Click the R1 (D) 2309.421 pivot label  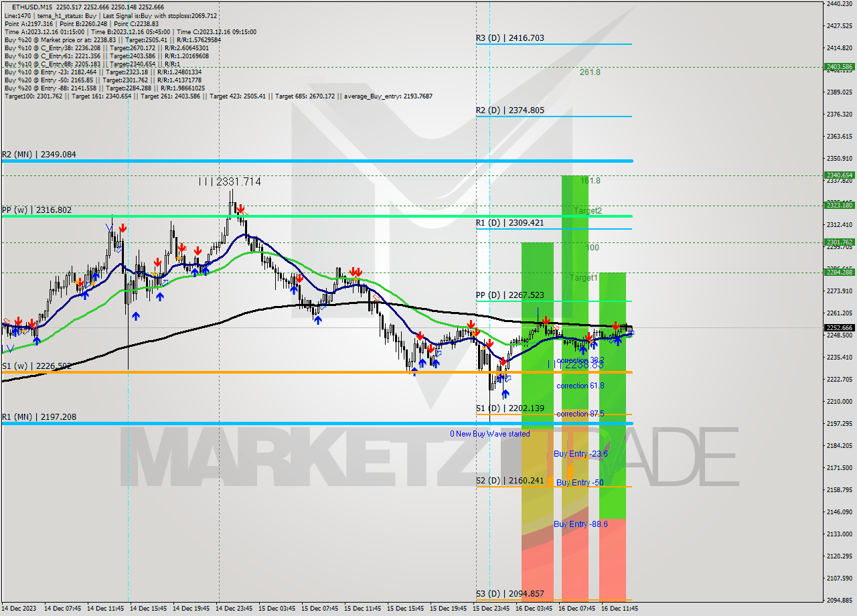click(510, 222)
